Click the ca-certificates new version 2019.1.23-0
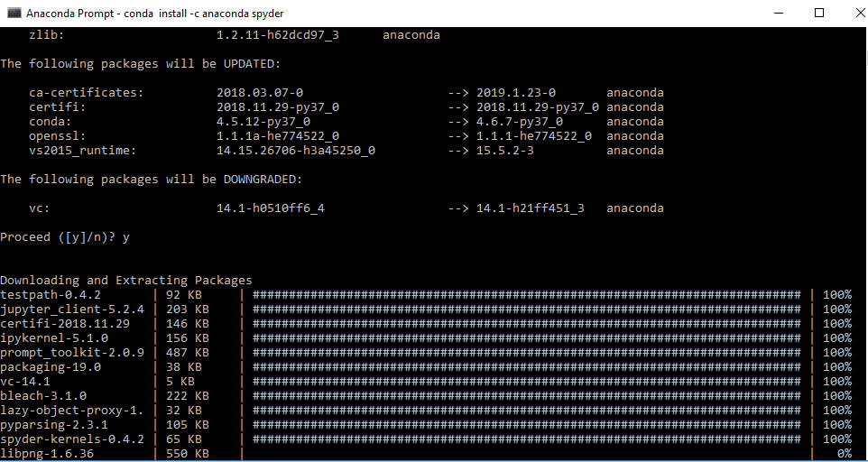 (516, 93)
